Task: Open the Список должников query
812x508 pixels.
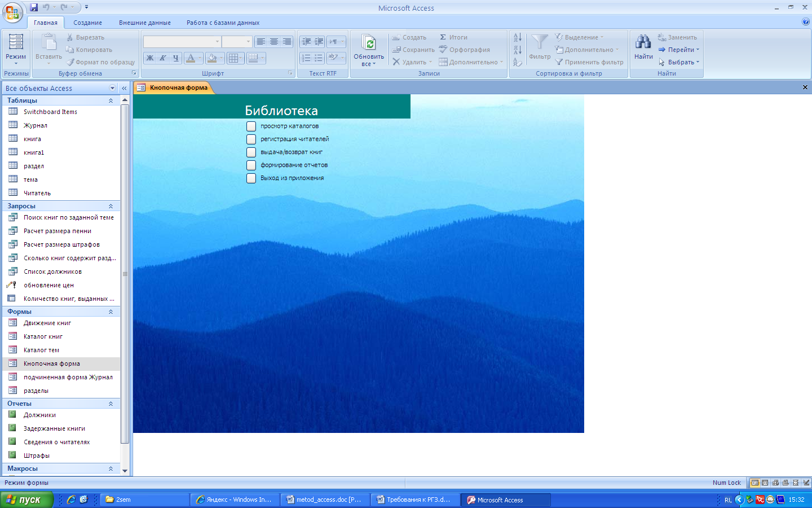Action: click(x=61, y=271)
